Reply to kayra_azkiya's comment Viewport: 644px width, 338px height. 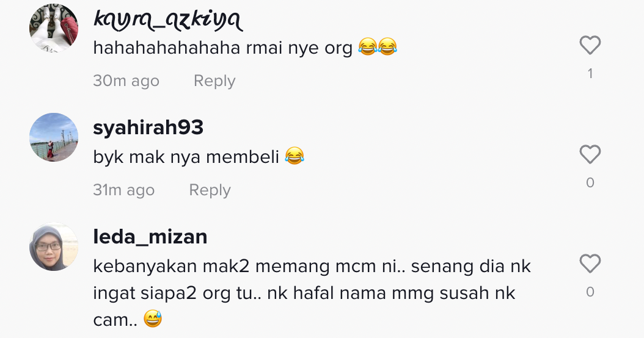[x=214, y=81]
